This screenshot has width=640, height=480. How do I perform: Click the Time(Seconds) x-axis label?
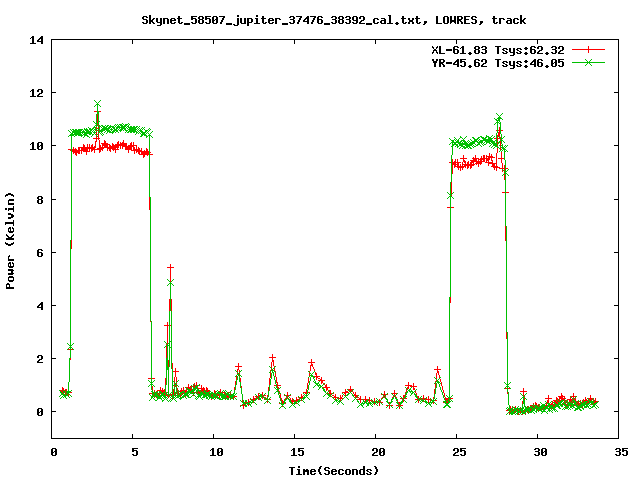click(333, 471)
